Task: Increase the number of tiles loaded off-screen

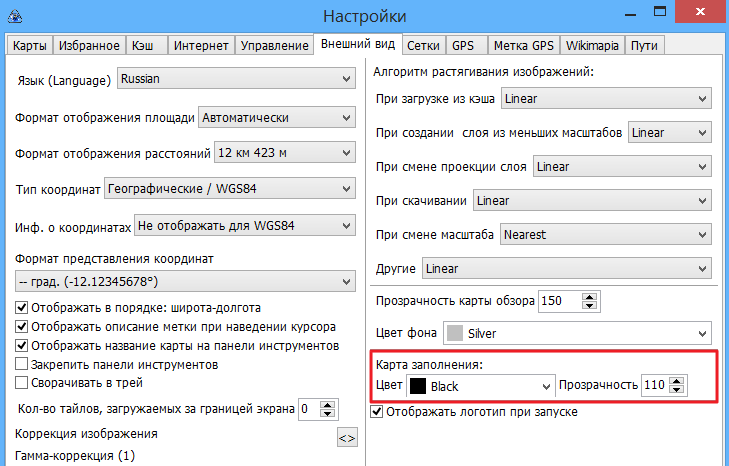Action: 329,402
